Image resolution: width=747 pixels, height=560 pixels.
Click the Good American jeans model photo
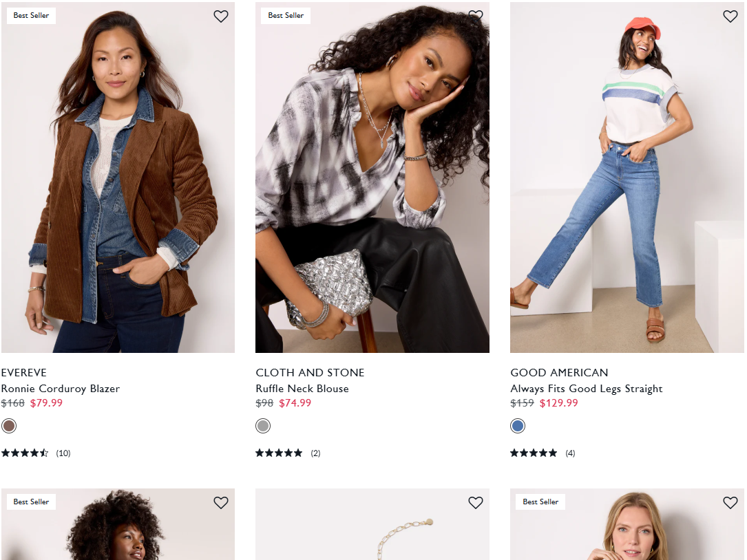click(627, 177)
